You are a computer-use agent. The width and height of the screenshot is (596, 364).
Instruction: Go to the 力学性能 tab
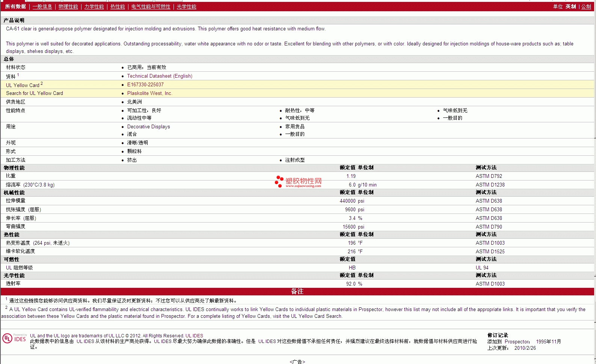click(94, 7)
